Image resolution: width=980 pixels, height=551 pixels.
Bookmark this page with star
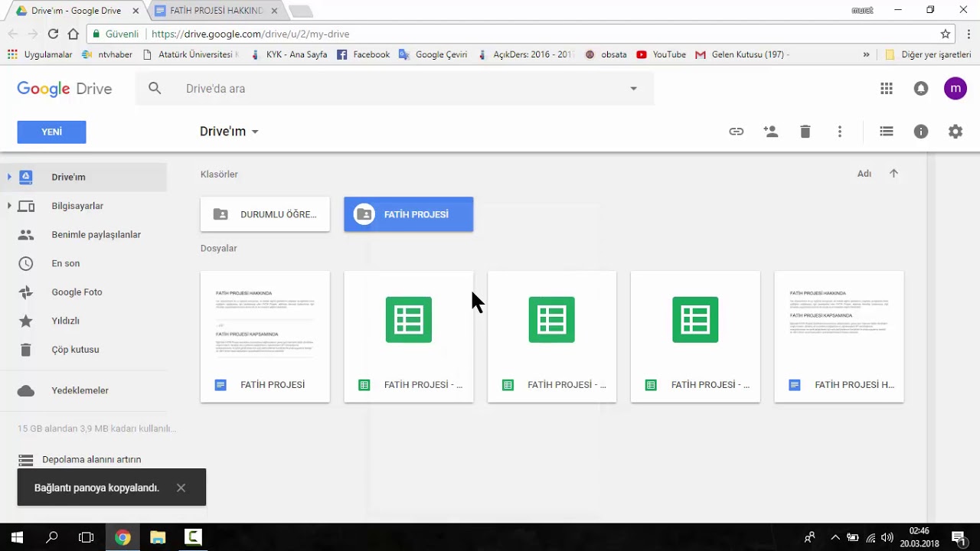click(946, 34)
